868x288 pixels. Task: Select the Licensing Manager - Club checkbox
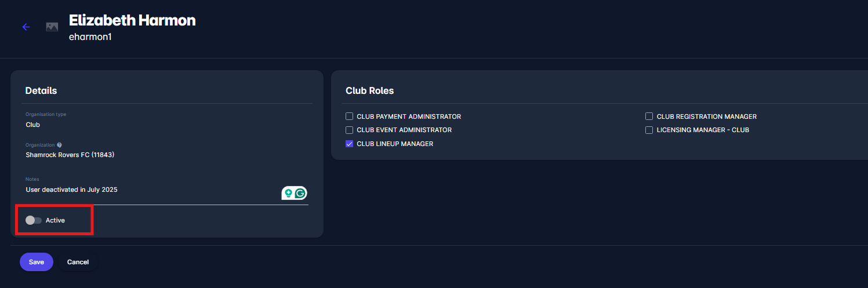tap(649, 130)
